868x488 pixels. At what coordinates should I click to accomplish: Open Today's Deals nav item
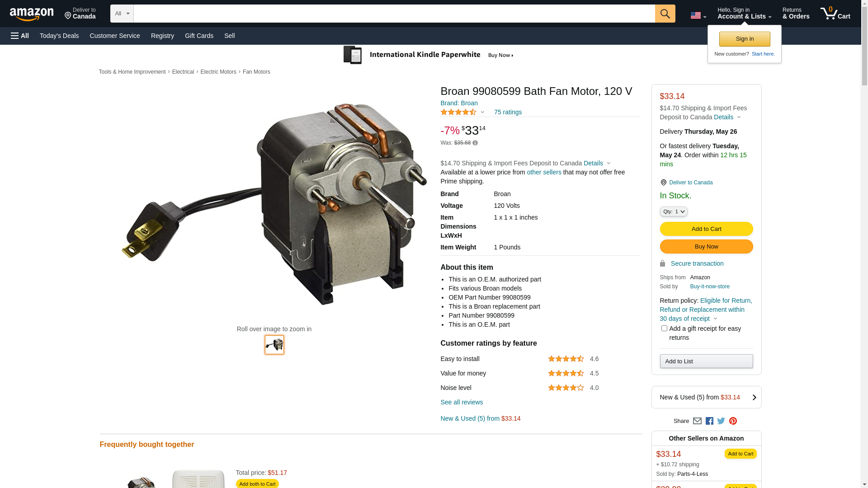click(59, 36)
